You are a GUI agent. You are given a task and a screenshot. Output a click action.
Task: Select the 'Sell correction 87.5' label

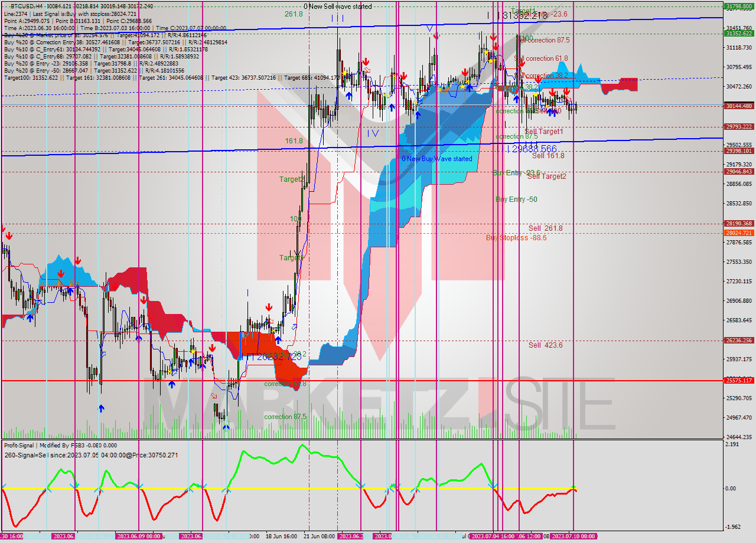pos(543,40)
